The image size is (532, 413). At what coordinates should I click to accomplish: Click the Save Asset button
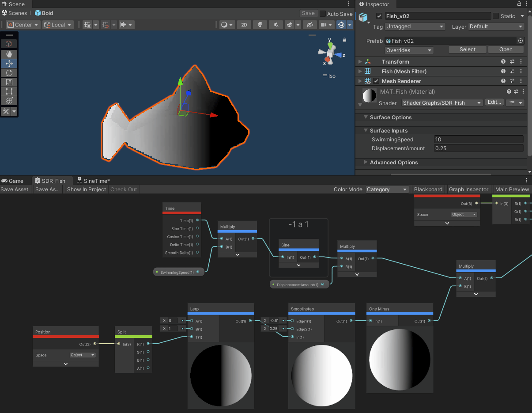[15, 189]
